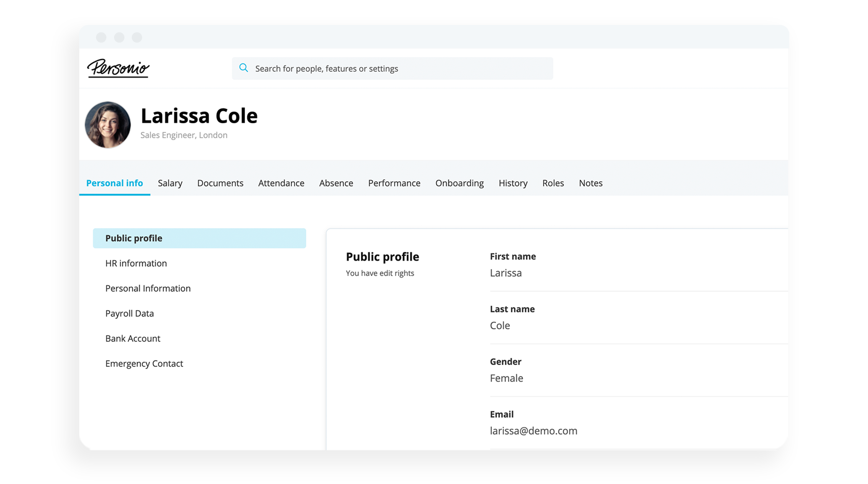868x484 pixels.
Task: Click larissa@demo.com email link
Action: coord(533,430)
